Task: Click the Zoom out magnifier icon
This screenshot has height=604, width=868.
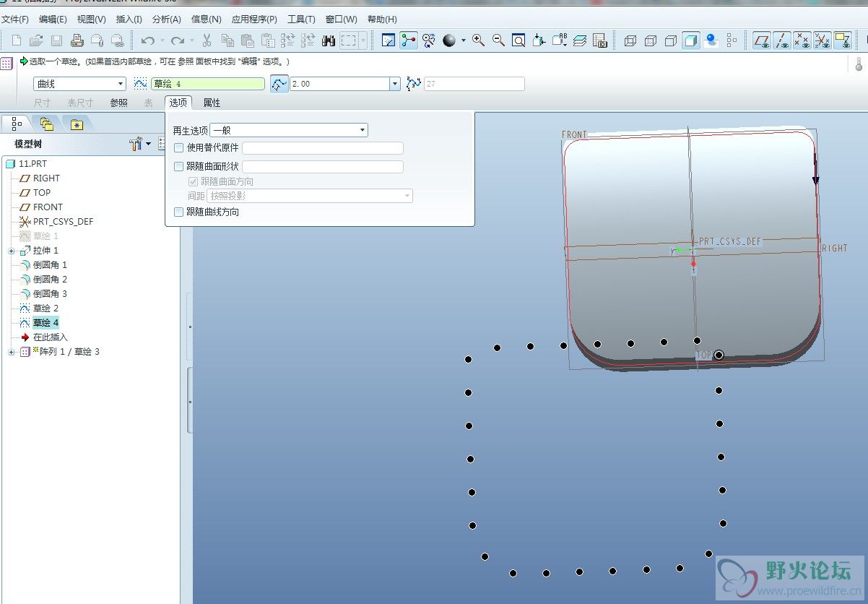Action: [498, 41]
